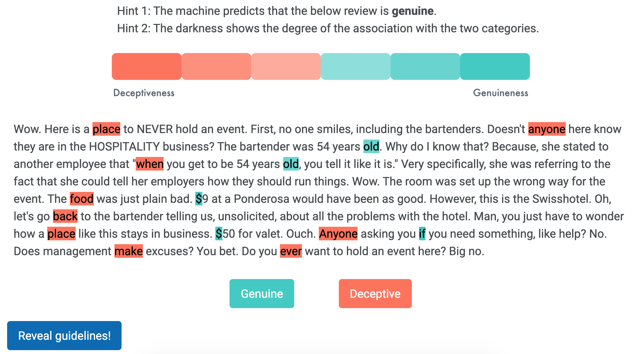The image size is (644, 354).
Task: Click highlighted word "food" in the review
Action: [81, 199]
